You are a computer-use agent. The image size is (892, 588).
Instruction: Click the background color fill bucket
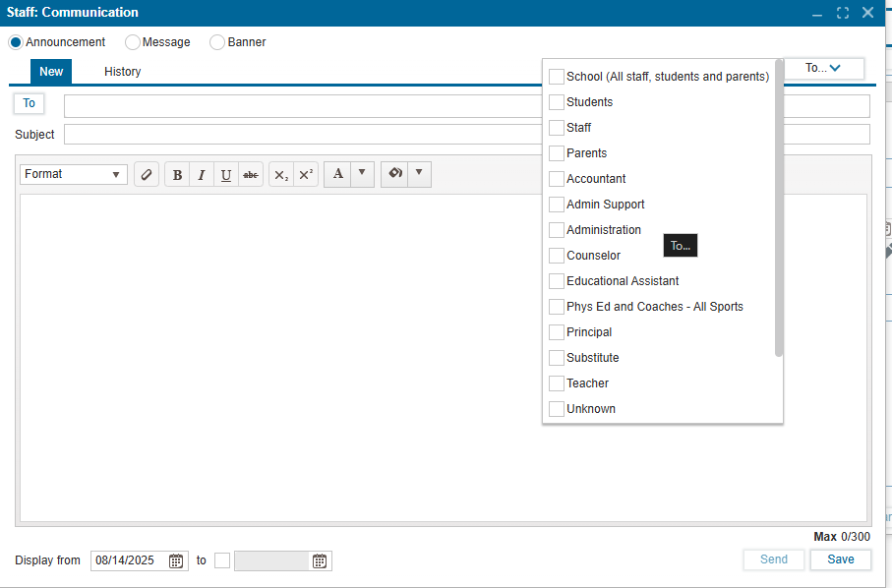[x=394, y=174]
